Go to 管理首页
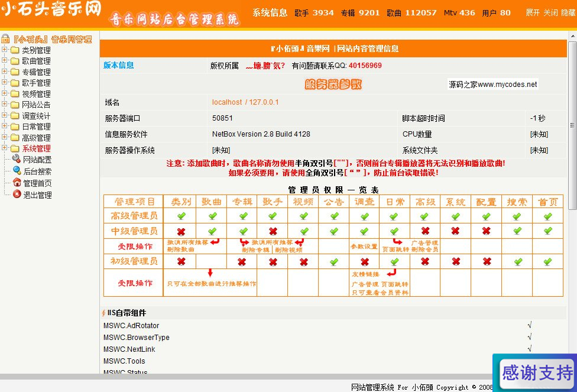Screen dimensions: 577x392 pyautogui.click(x=37, y=183)
